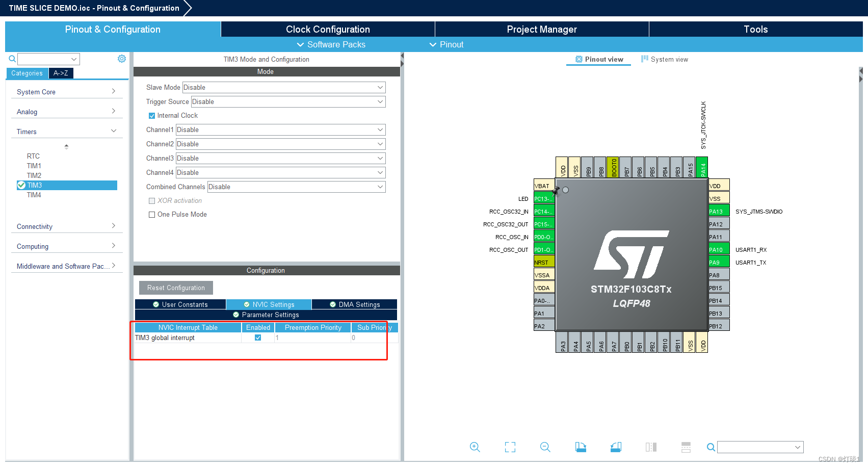The height and width of the screenshot is (467, 868).
Task: Open the User Constants tab
Action: (180, 304)
